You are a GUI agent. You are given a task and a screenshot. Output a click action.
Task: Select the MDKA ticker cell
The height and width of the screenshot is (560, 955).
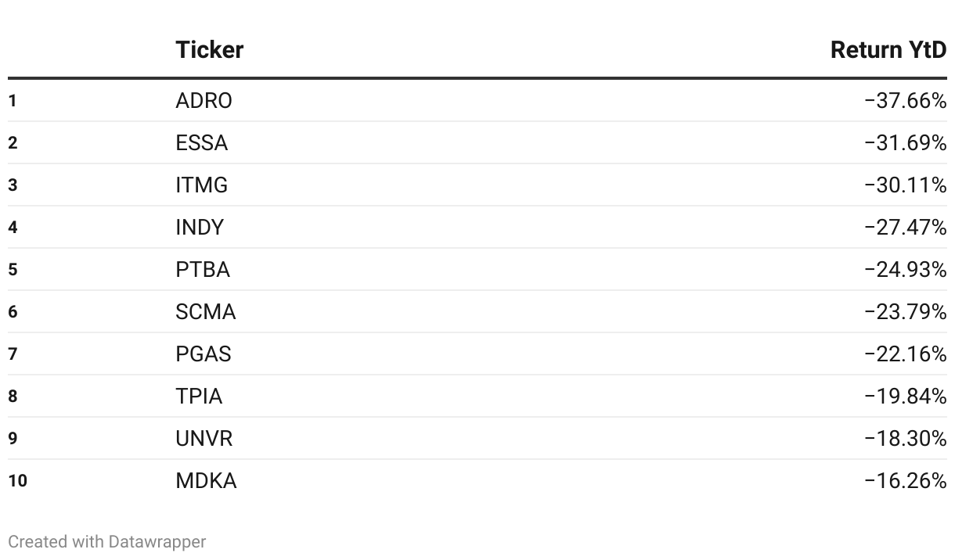click(x=206, y=481)
